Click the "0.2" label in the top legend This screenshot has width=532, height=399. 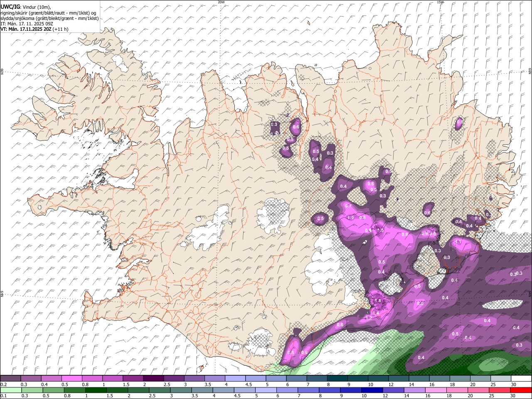pyautogui.click(x=5, y=384)
